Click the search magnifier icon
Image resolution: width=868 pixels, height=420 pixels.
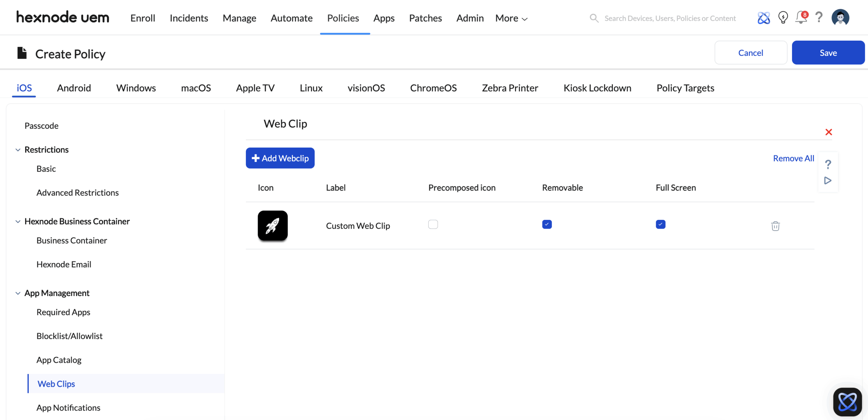(x=594, y=18)
